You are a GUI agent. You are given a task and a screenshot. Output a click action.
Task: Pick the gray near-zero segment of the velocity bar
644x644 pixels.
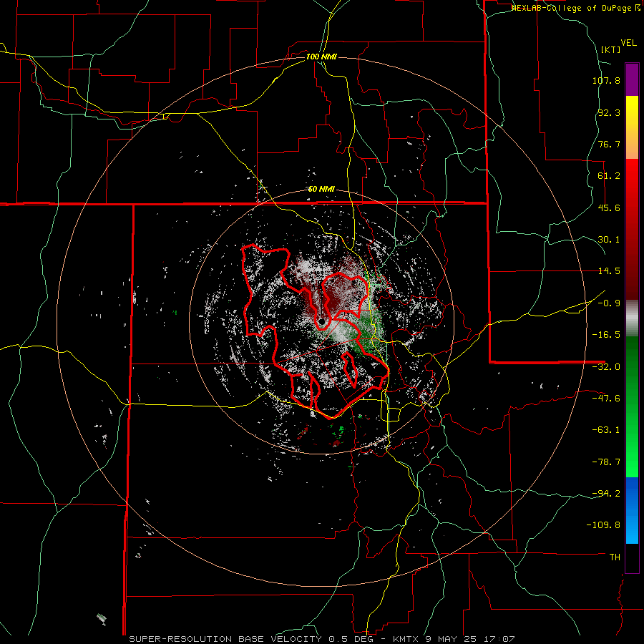pos(632,318)
